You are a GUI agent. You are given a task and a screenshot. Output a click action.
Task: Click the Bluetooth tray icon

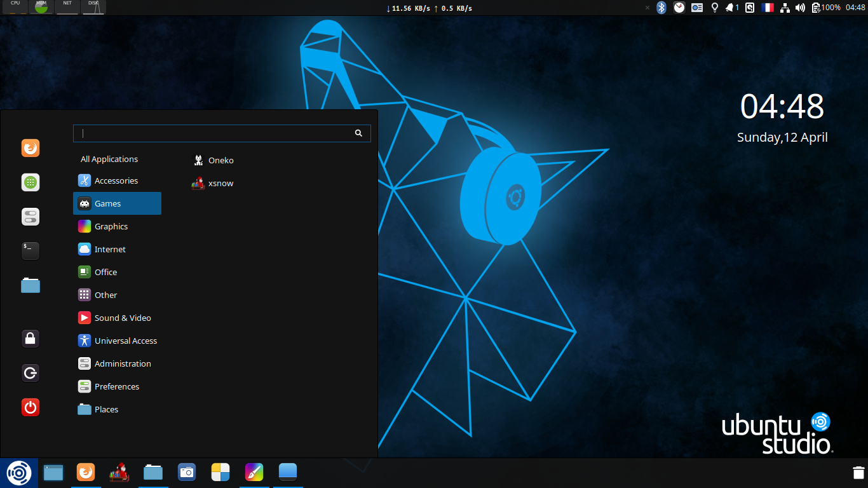coord(661,8)
